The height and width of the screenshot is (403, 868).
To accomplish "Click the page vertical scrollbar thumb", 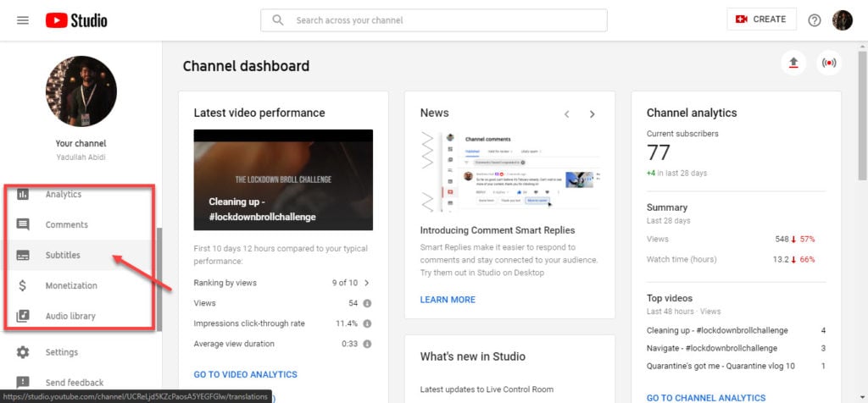I will 862,115.
